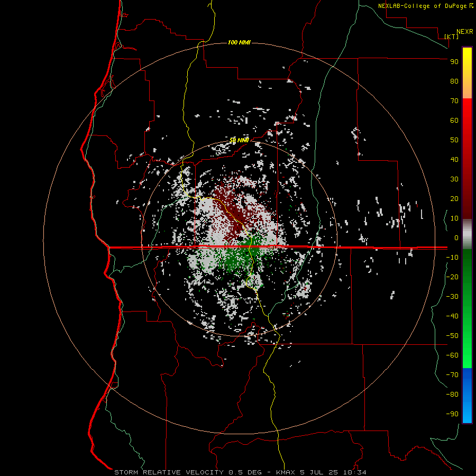476x476 pixels.
Task: Click the 5 JUL 25 date text
Action: (319, 472)
